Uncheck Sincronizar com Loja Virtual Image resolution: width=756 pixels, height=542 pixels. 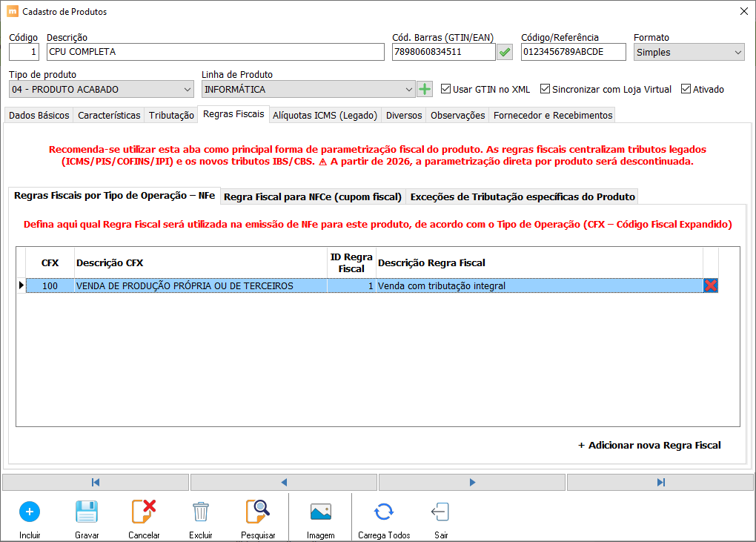click(546, 89)
